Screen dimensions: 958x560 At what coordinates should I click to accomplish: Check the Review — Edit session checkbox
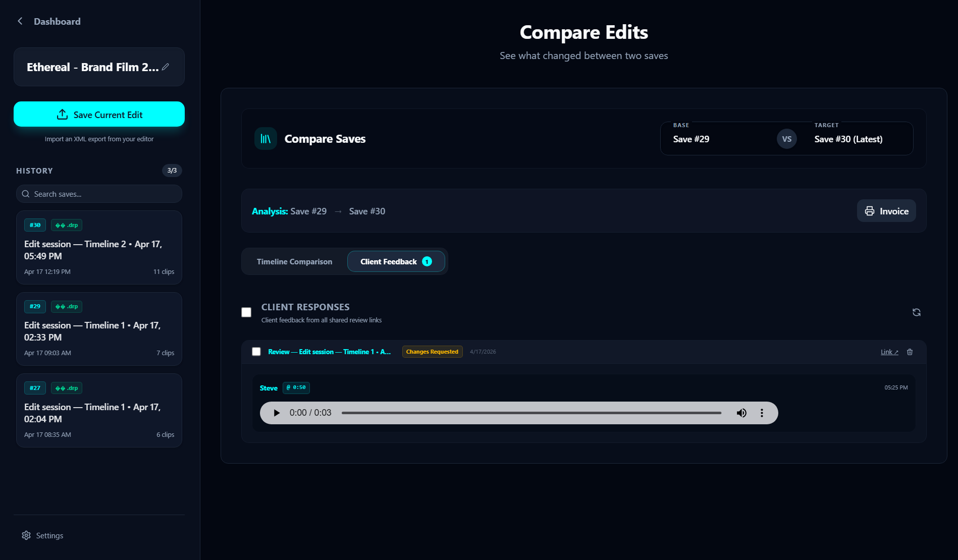tap(256, 351)
